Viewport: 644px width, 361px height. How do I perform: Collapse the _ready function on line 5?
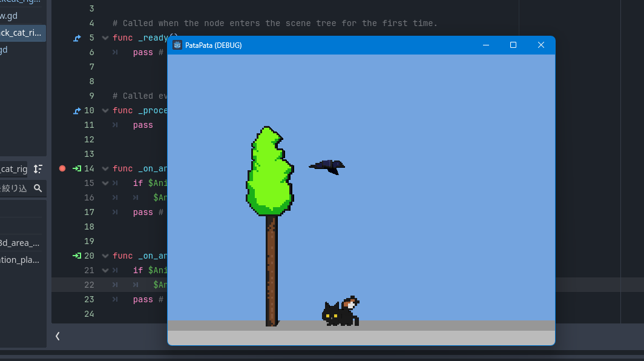[x=106, y=38]
